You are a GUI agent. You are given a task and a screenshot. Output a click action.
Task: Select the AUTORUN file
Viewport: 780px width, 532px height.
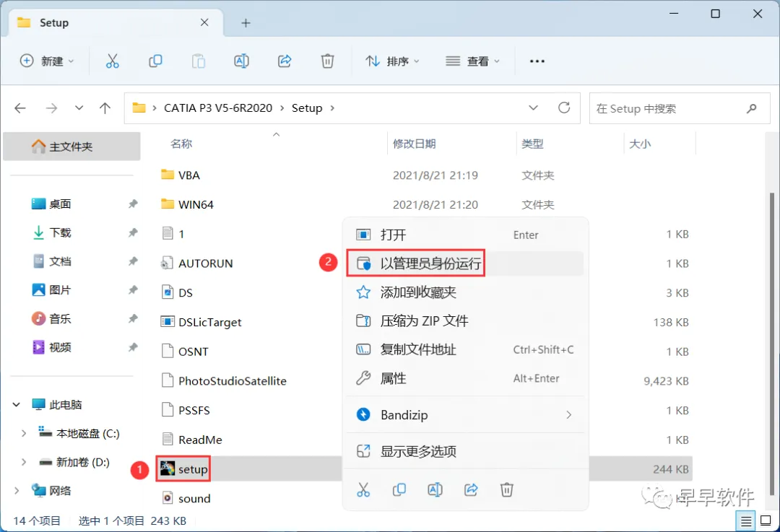point(197,263)
